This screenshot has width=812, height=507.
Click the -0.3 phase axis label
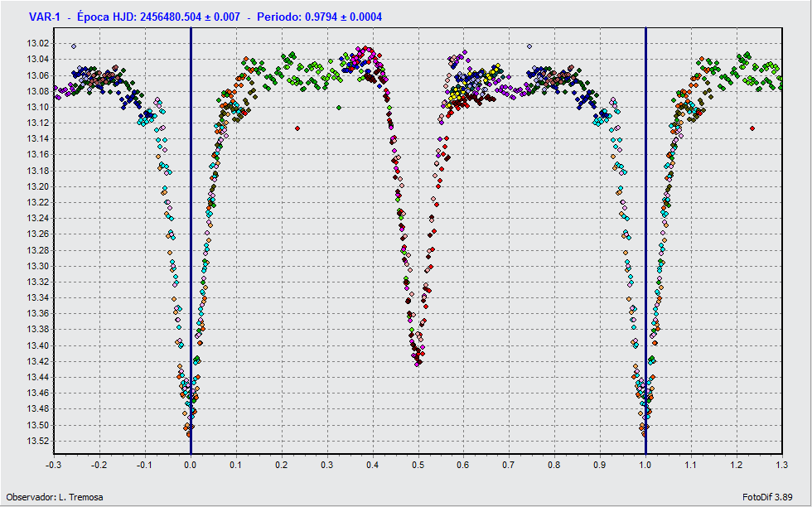[x=53, y=465]
